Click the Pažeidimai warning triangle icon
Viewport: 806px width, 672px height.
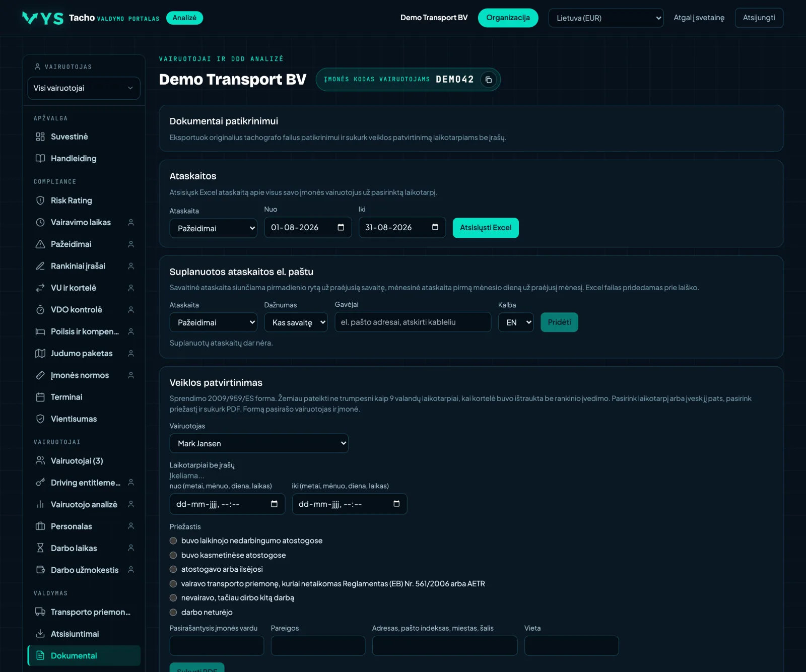(40, 244)
